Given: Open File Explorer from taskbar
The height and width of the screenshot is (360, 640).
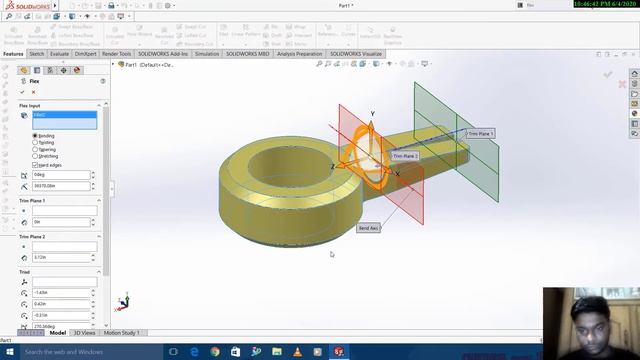Looking at the screenshot, I should pos(277,351).
